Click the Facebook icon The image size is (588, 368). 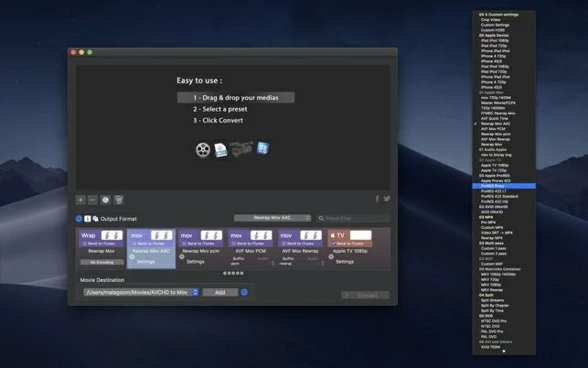pos(377,199)
